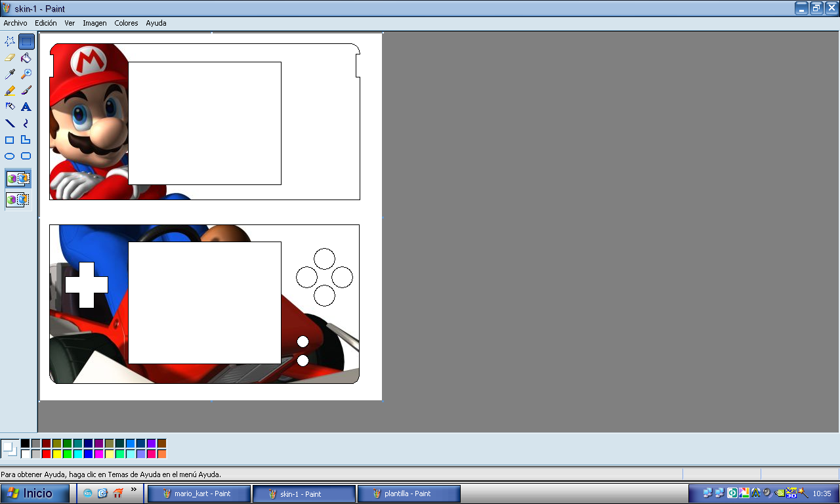Switch to skin-1 - Paint taskbar button

[x=304, y=493]
